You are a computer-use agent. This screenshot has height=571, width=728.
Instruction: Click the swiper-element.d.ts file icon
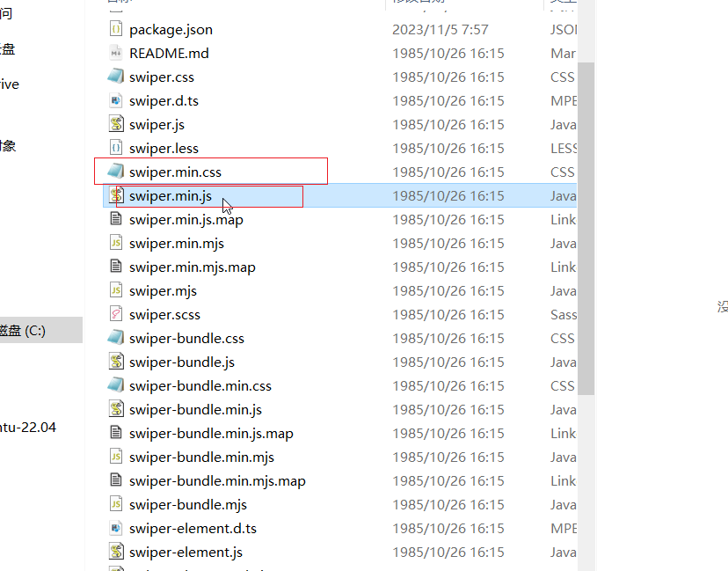(116, 528)
